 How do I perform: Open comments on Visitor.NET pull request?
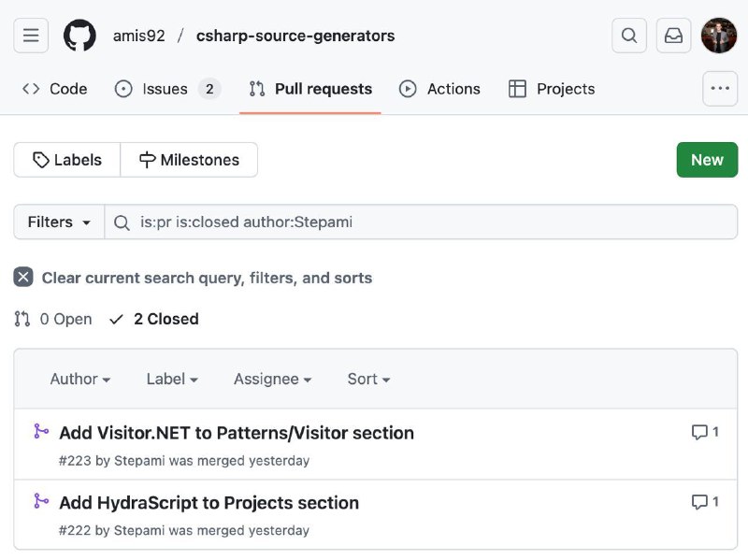706,432
